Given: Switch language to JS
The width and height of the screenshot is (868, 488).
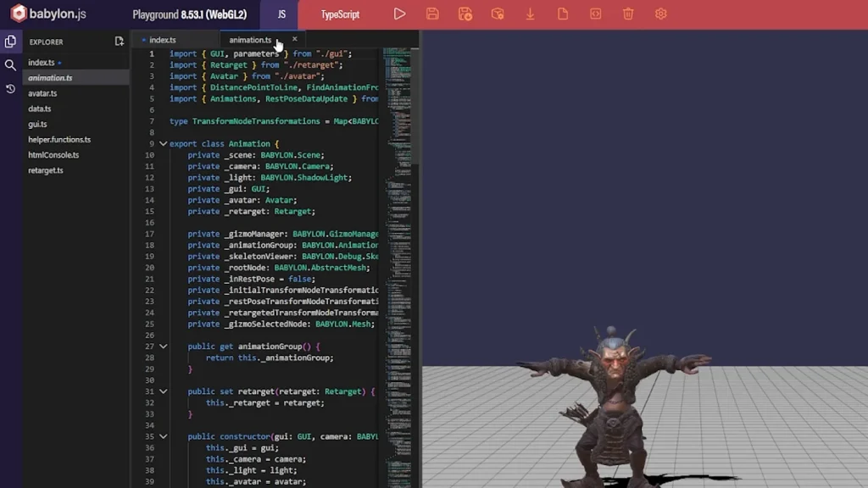Looking at the screenshot, I should pyautogui.click(x=281, y=14).
